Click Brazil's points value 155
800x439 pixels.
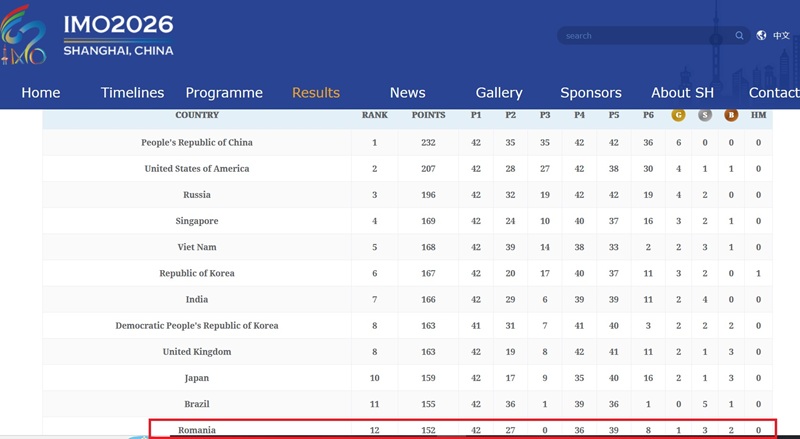coord(429,404)
